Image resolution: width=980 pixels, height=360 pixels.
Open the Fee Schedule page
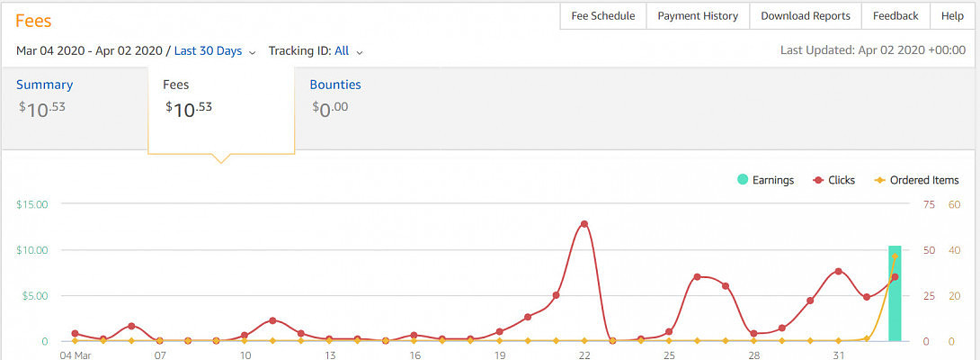603,16
